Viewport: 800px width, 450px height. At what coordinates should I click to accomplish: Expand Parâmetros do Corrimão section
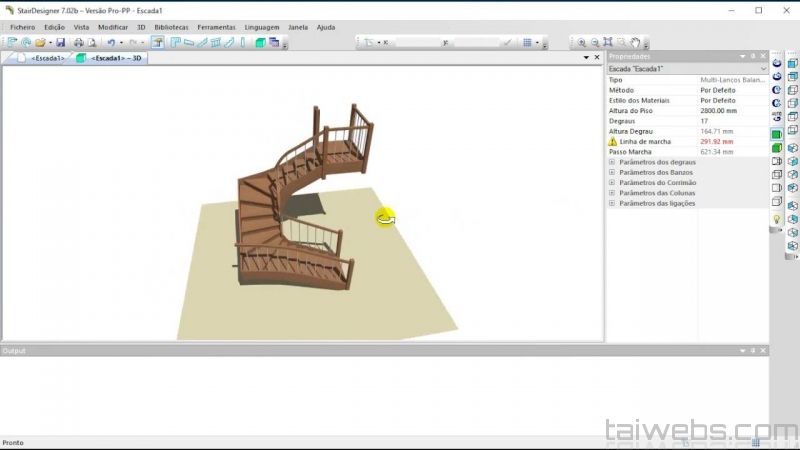pos(612,183)
